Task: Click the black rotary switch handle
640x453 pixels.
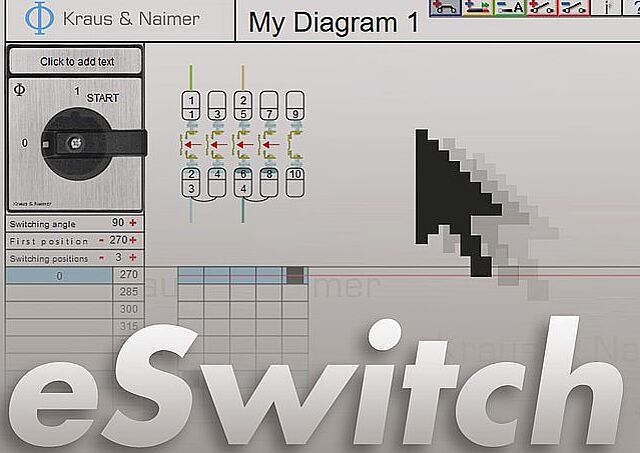Action: 94,143
